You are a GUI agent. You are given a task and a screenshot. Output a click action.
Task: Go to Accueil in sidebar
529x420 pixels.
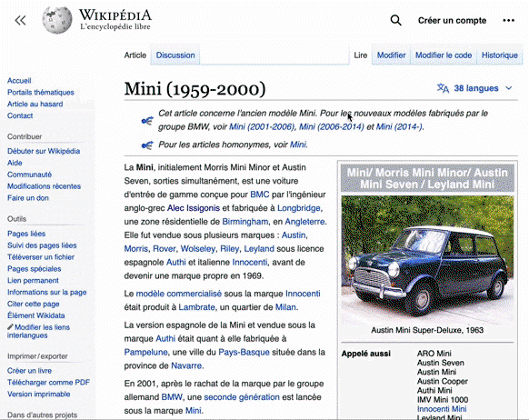point(19,81)
